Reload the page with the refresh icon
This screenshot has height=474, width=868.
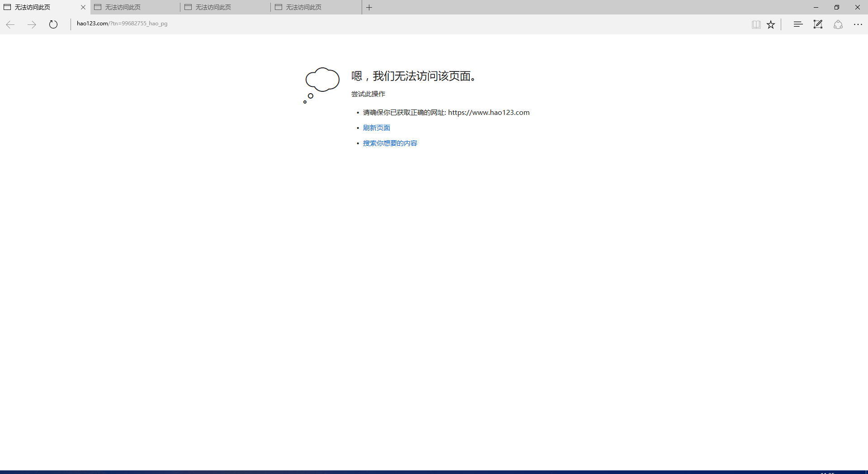point(53,24)
